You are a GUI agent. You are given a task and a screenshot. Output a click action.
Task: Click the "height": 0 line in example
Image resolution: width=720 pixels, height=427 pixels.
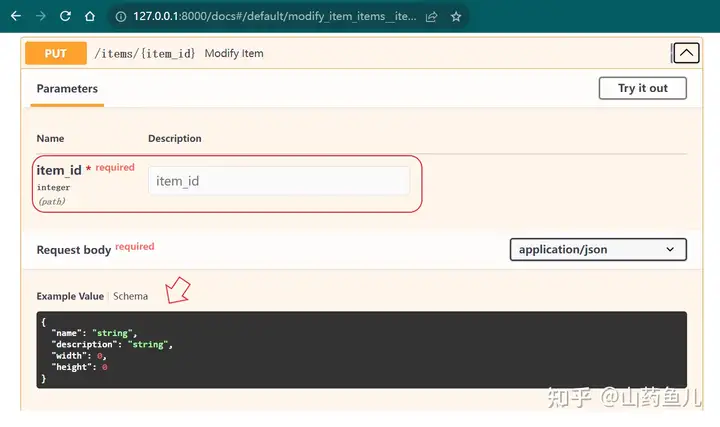coord(79,367)
